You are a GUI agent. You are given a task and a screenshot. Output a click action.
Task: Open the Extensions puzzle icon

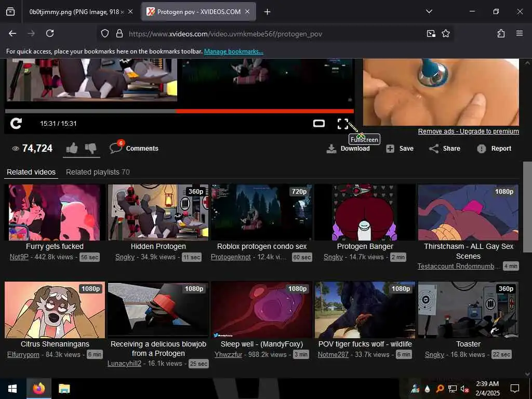501,33
